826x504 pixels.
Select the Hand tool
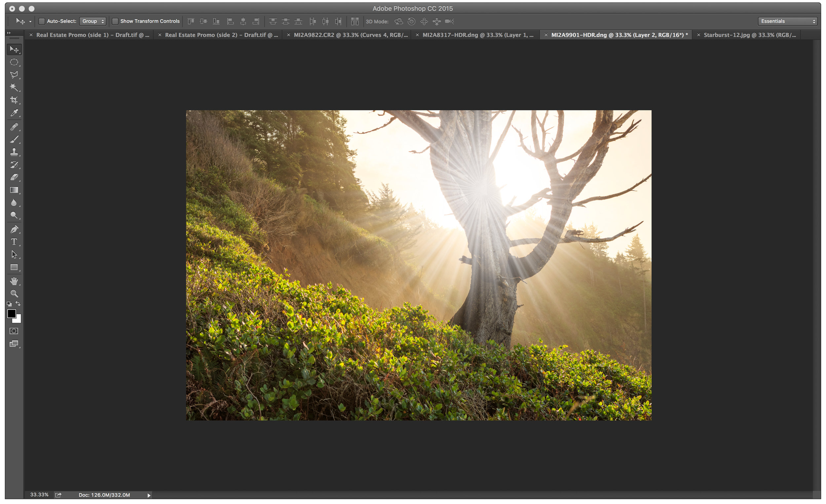[14, 281]
